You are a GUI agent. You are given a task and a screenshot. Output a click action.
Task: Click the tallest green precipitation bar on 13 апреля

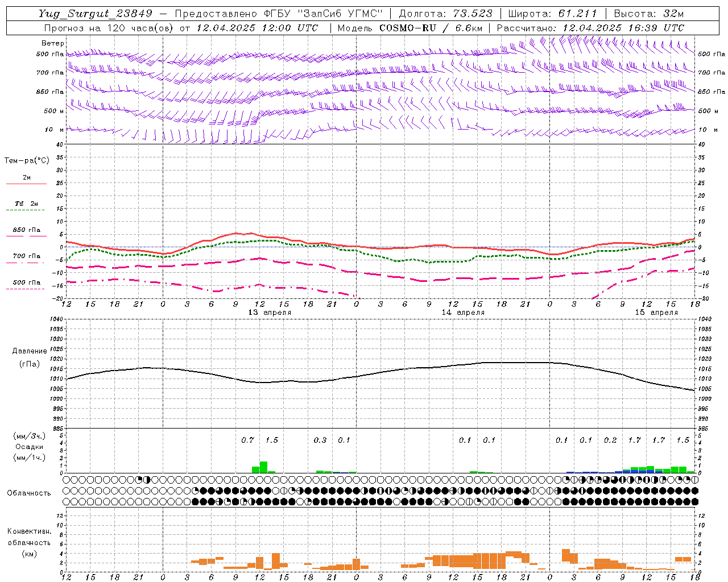[263, 467]
